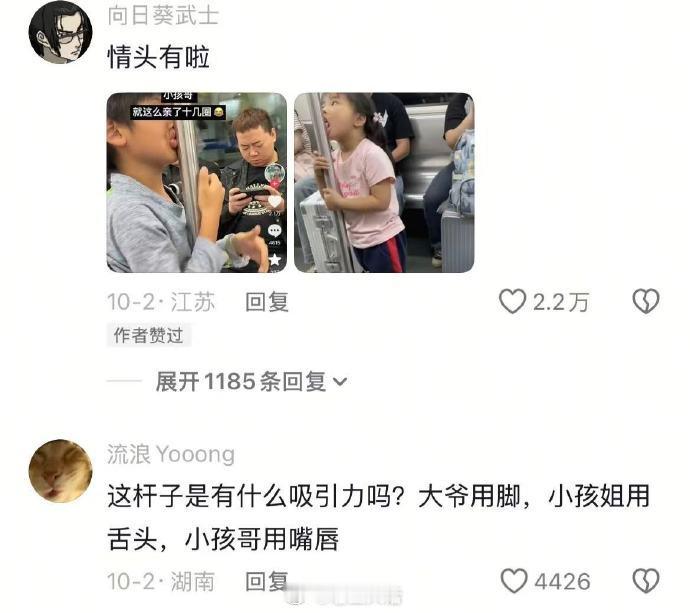
Task: Reply to the 湖南 user's comment
Action: 267,581
